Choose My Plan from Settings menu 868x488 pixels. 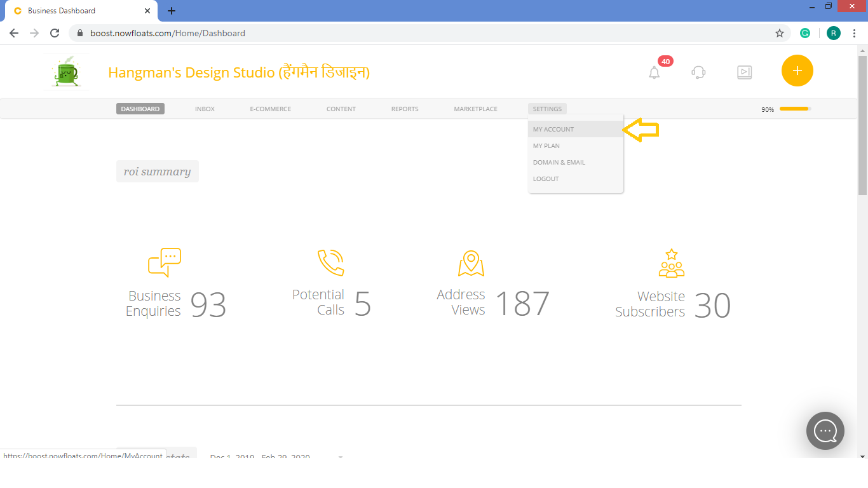coord(576,146)
